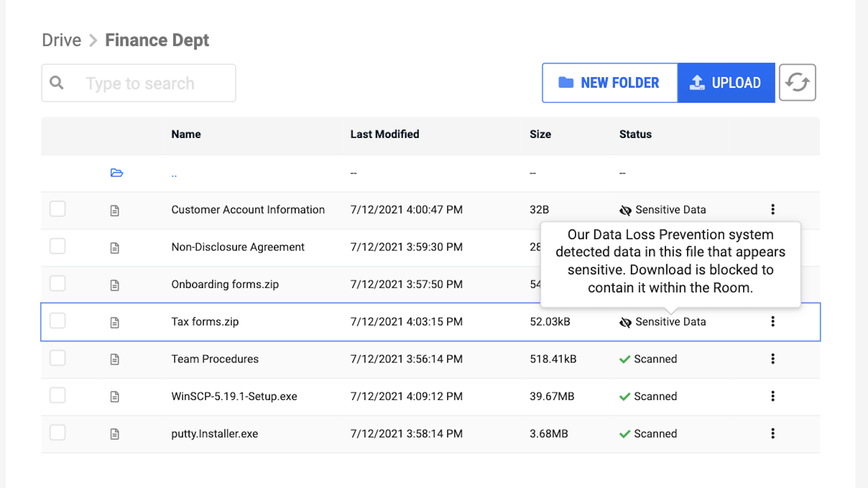This screenshot has height=488, width=868.
Task: Click the open folder icon in parent row
Action: tap(117, 173)
